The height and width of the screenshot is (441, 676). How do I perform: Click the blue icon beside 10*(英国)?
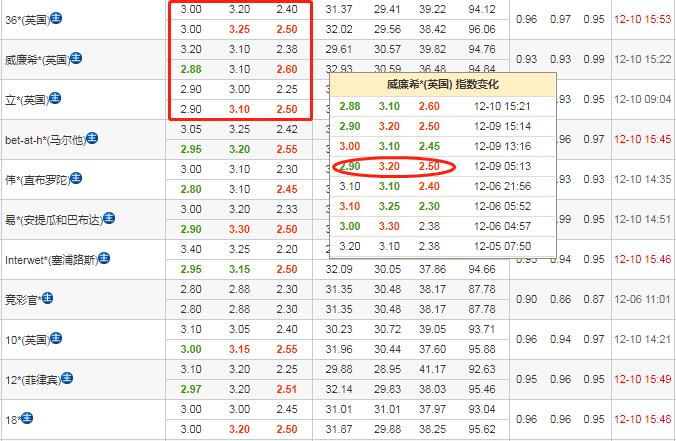56,338
